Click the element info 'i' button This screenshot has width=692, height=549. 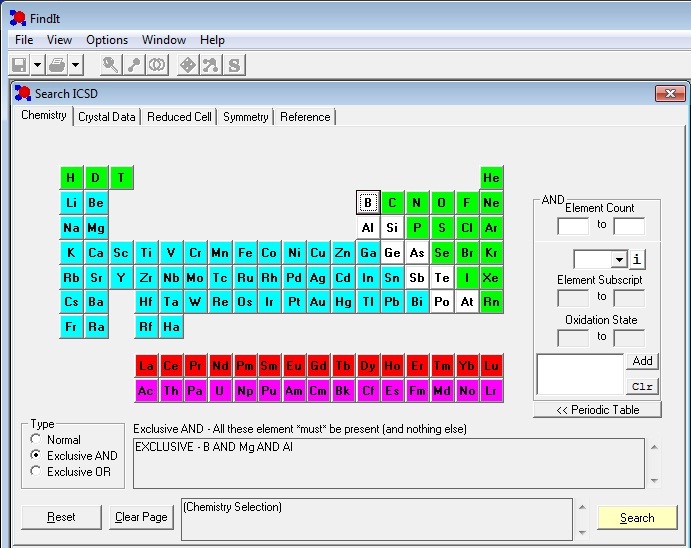pyautogui.click(x=638, y=259)
